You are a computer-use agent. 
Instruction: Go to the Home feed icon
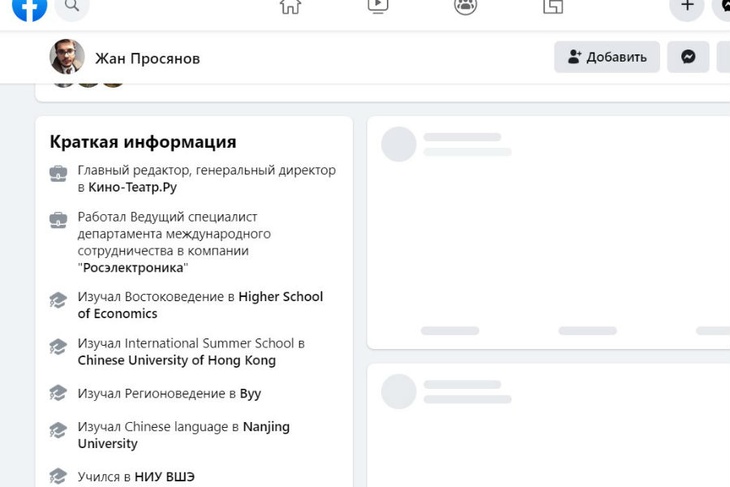click(290, 7)
